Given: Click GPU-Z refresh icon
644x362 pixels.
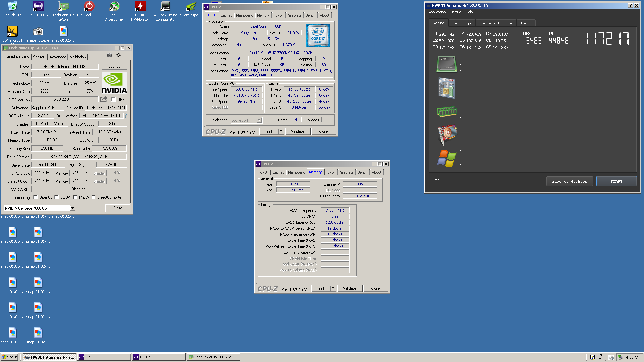Looking at the screenshot, I should click(x=118, y=55).
